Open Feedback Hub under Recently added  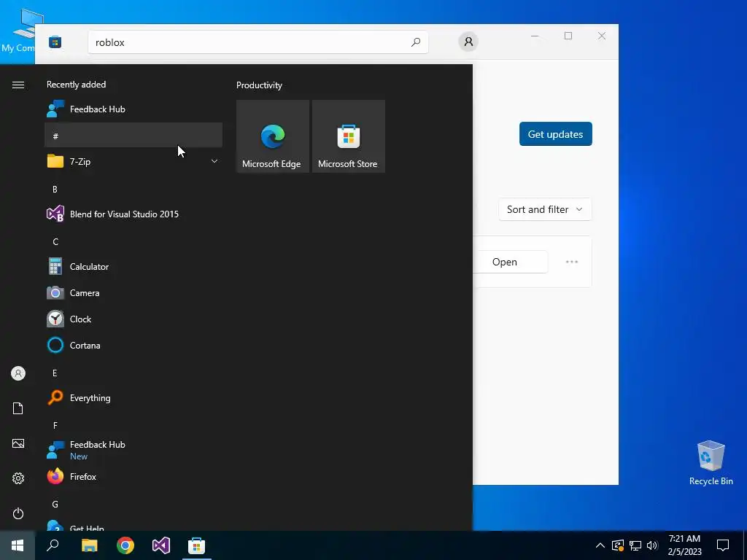(x=133, y=109)
